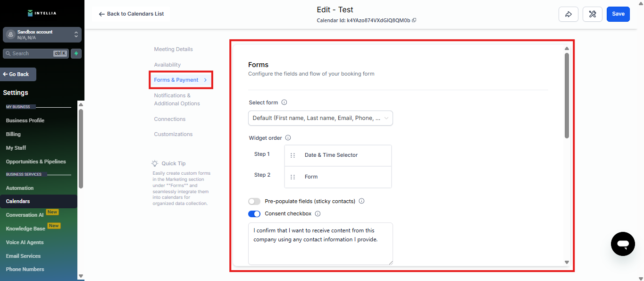Open the Availability section tab

click(167, 65)
